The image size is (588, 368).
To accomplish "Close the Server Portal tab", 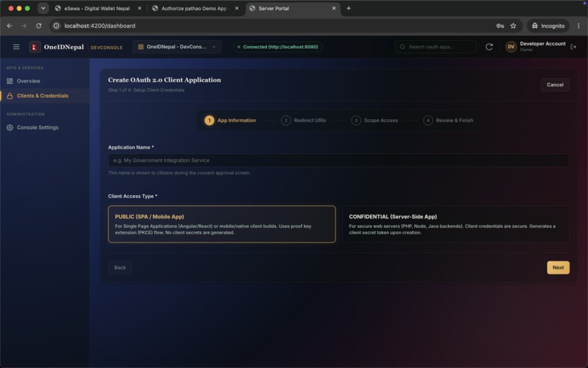I will coord(333,8).
